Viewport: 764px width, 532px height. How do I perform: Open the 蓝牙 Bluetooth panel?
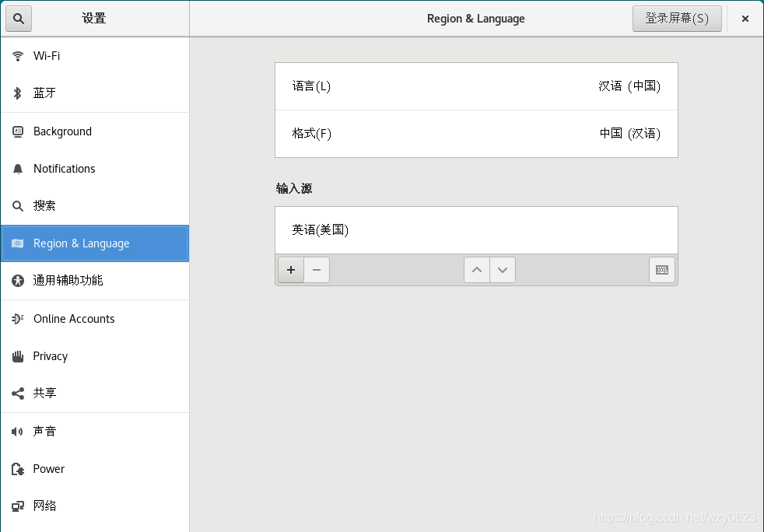tap(95, 93)
